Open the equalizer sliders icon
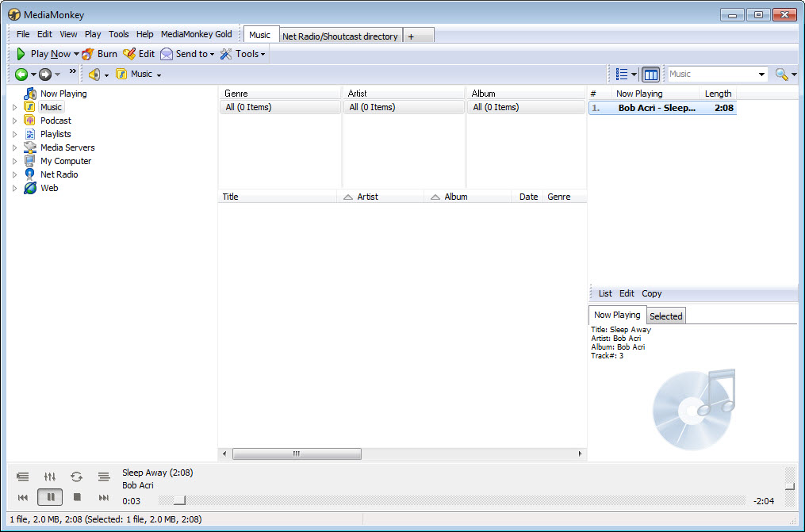This screenshot has width=805, height=532. pos(50,477)
